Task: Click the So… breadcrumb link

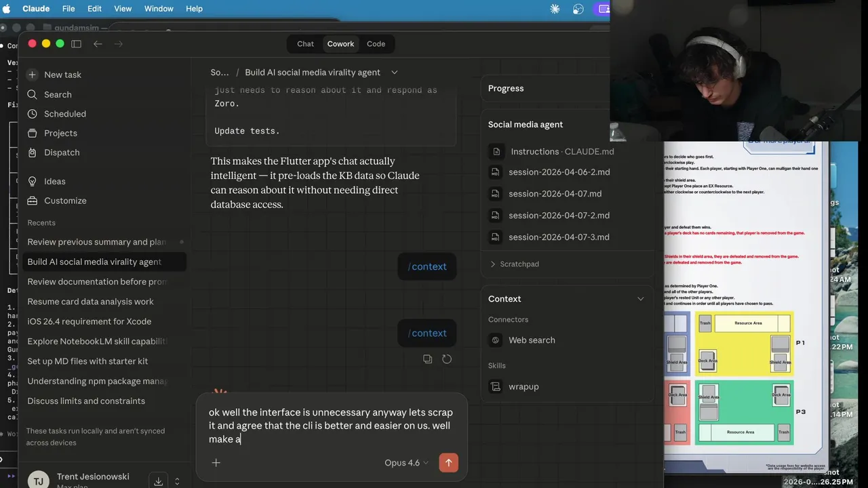Action: point(220,73)
